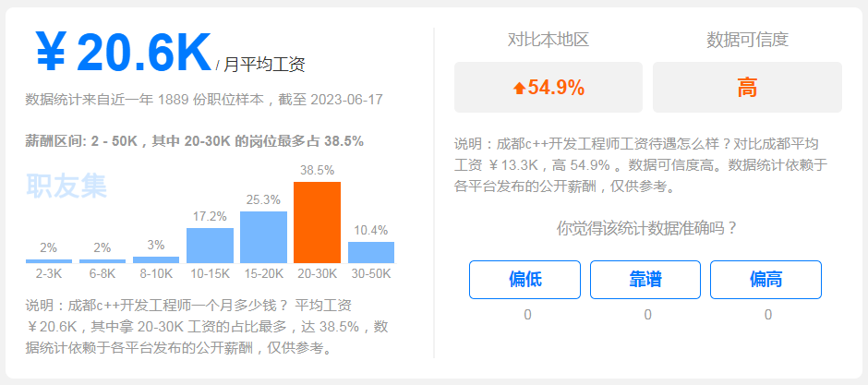Click the 偏低 vote button
Image resolution: width=868 pixels, height=385 pixels.
pos(524,280)
